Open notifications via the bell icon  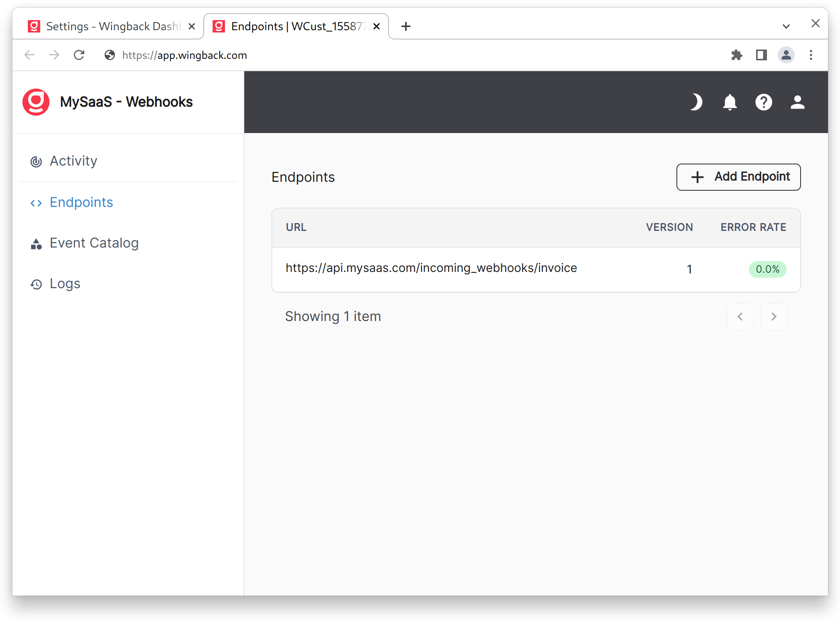[x=730, y=102]
